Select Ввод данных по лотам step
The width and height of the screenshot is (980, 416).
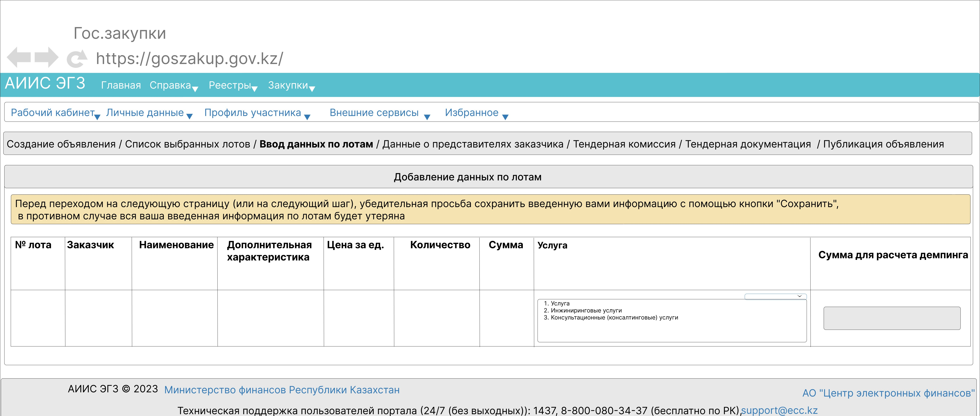[316, 144]
